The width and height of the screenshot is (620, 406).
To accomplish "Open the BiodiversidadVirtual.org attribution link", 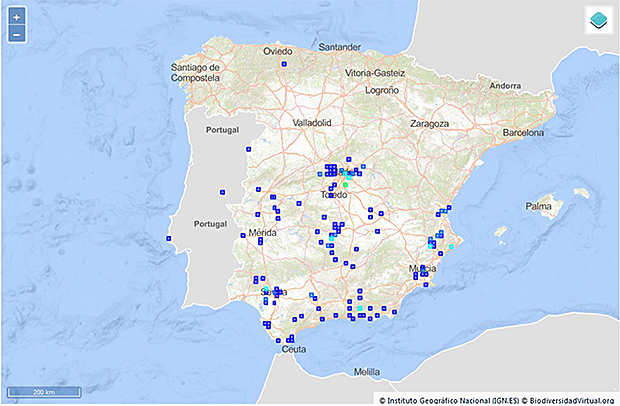I will 566,399.
